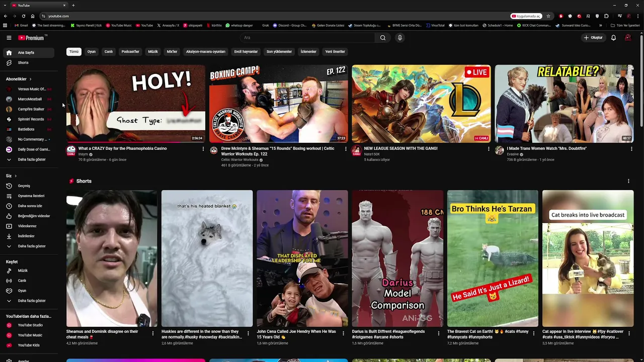Viewport: 644px width, 362px height.
Task: Select the Yeni öneriler chip
Action: click(x=335, y=51)
